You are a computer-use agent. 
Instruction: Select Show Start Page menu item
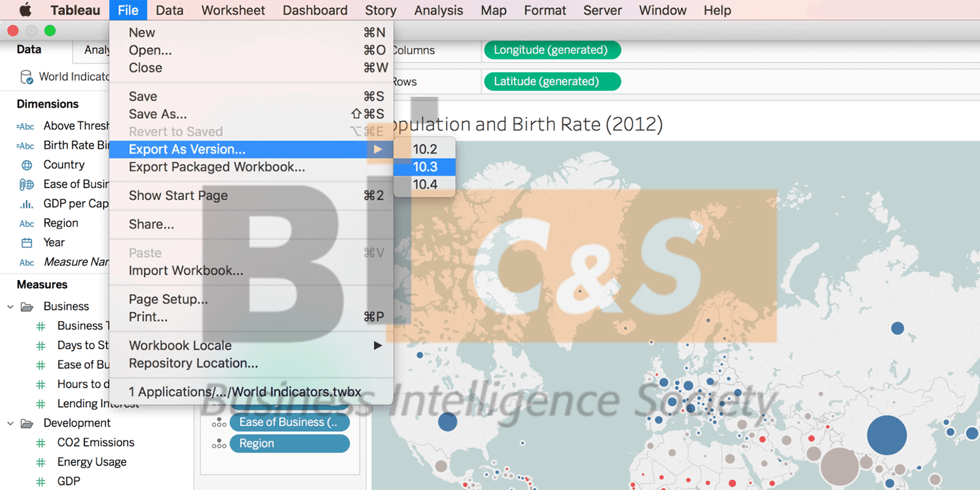pyautogui.click(x=251, y=195)
